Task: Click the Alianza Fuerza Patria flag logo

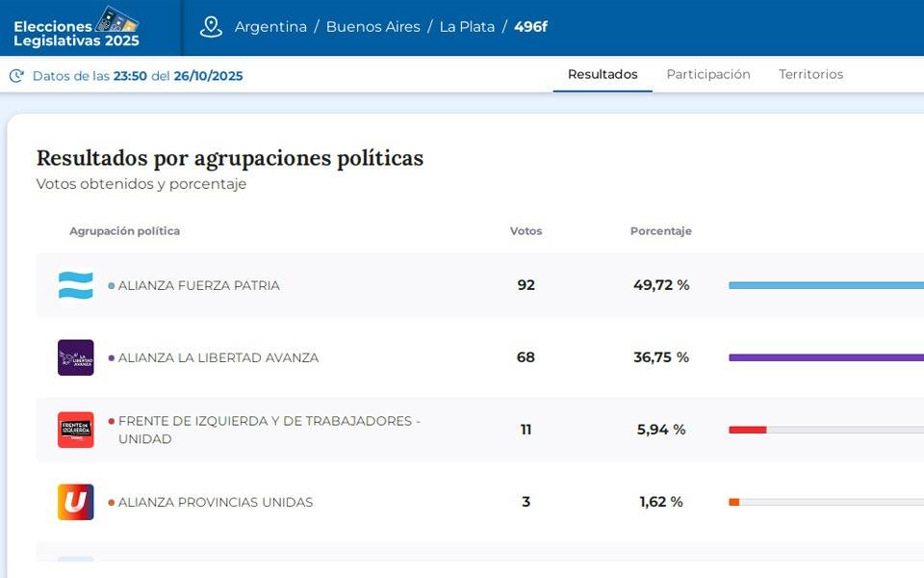Action: pyautogui.click(x=76, y=285)
